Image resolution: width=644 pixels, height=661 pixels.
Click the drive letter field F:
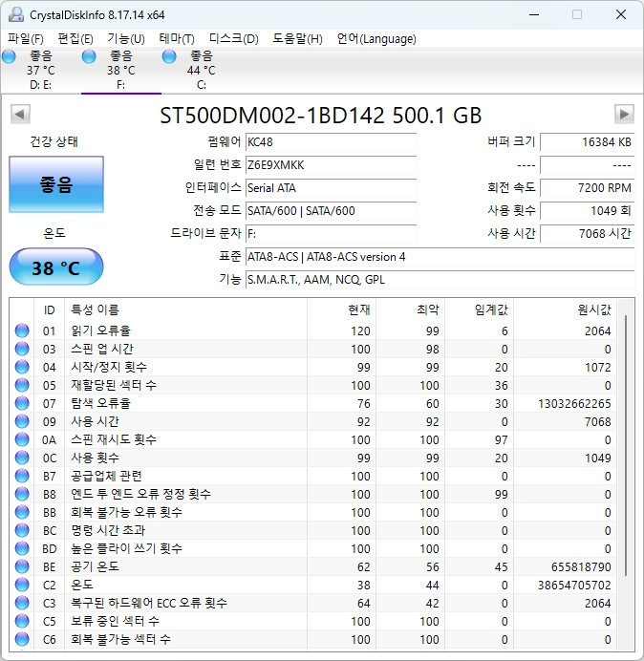coord(331,233)
